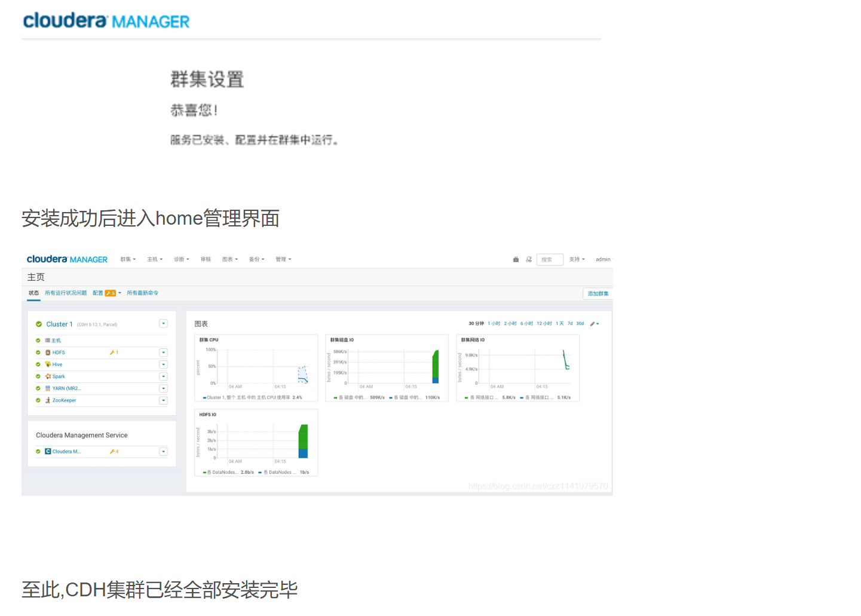Select the 30d time range

580,324
